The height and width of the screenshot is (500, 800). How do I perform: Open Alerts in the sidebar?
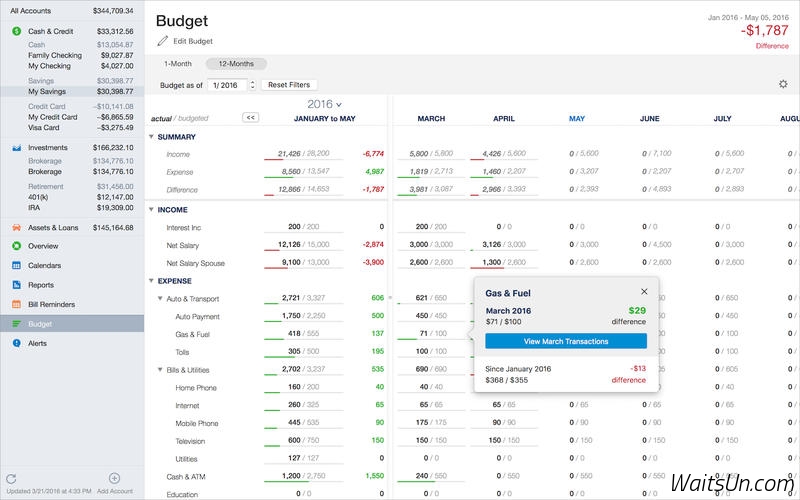pos(17,343)
